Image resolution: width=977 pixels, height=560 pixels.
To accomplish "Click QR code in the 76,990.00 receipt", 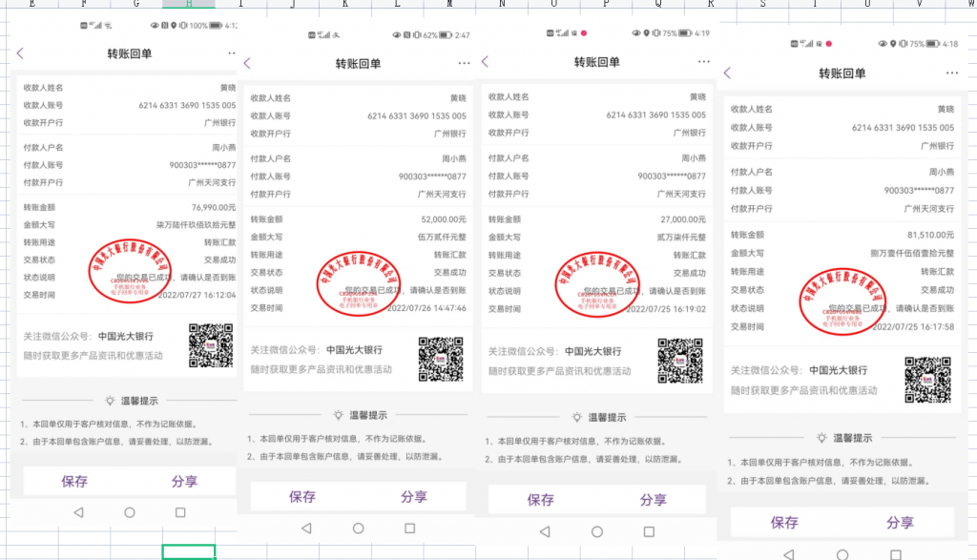I will pos(211,345).
